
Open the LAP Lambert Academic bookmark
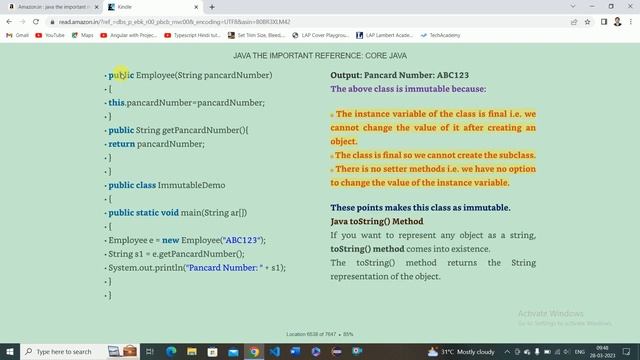click(x=385, y=36)
